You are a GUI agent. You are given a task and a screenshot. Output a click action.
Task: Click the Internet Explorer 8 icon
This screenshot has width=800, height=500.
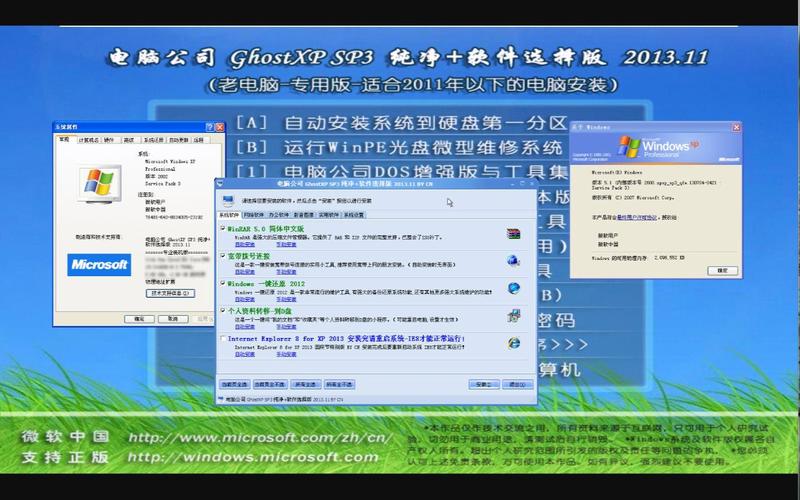(514, 343)
